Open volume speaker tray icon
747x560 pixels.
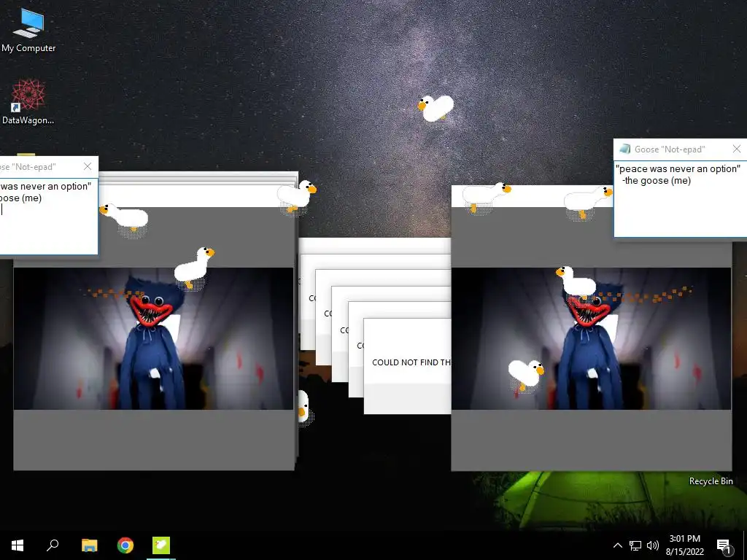tap(653, 545)
